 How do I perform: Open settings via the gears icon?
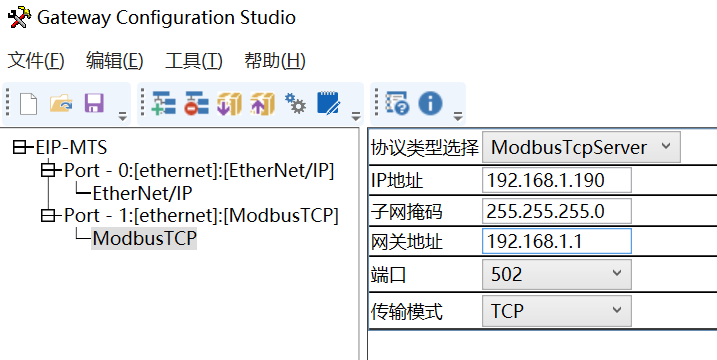click(x=295, y=103)
